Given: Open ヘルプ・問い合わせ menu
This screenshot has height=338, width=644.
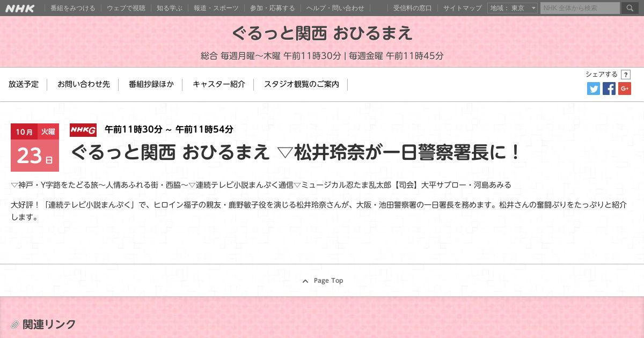Looking at the screenshot, I should click(335, 8).
